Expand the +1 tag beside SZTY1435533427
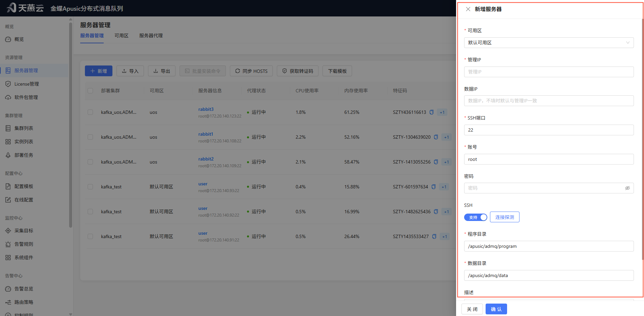Screen dimensions: 644x316 tap(445, 236)
